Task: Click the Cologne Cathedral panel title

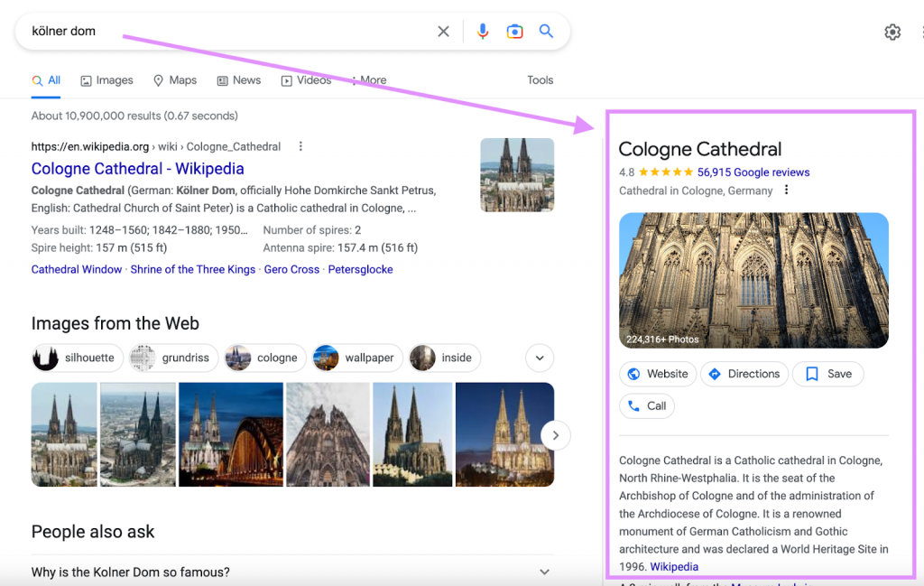Action: tap(700, 149)
